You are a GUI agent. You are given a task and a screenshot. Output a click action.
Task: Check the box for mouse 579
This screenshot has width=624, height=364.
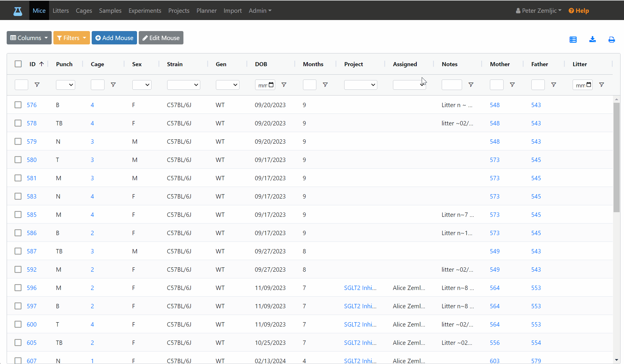18,141
